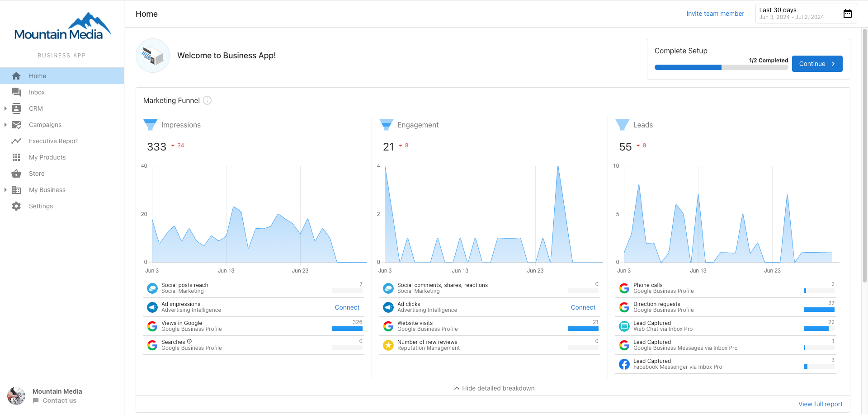Expand the Campaigns sidebar section
Viewport: 868px width, 414px height.
(5, 125)
